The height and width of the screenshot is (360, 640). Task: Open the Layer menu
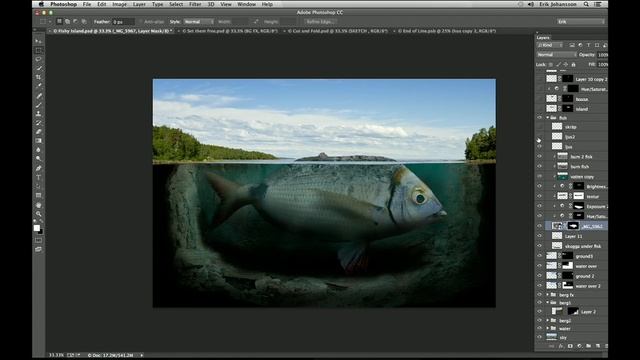[x=139, y=4]
